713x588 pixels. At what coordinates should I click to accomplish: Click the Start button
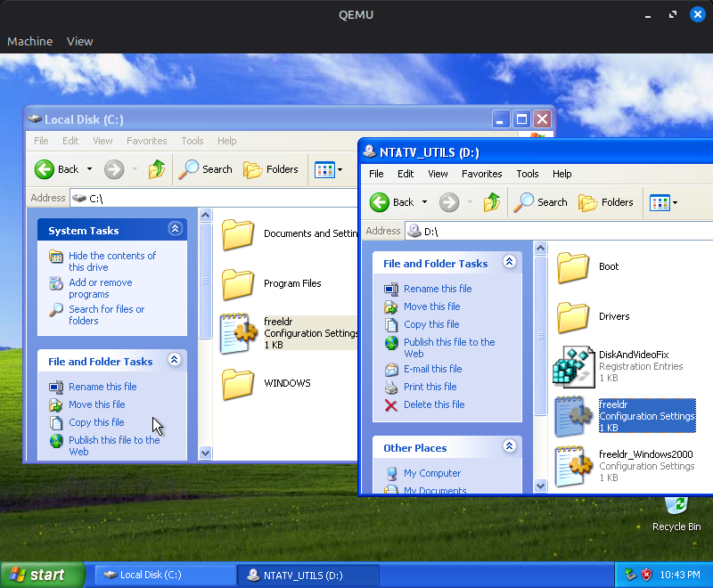tap(36, 575)
